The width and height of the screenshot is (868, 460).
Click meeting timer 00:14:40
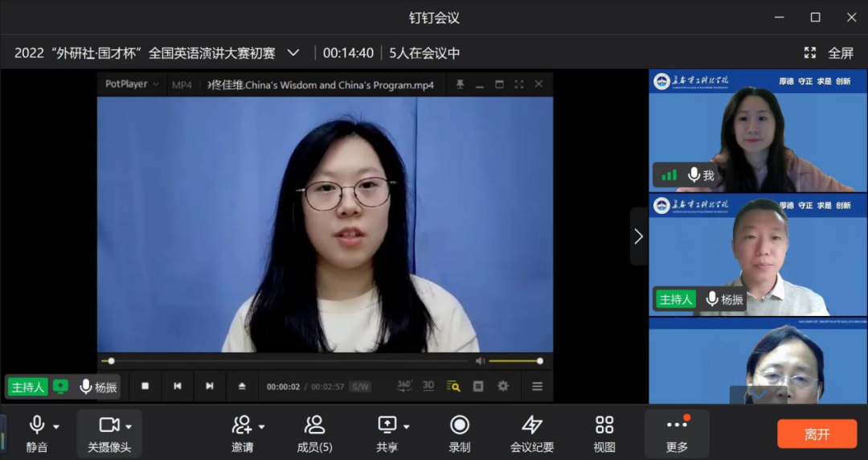point(348,53)
